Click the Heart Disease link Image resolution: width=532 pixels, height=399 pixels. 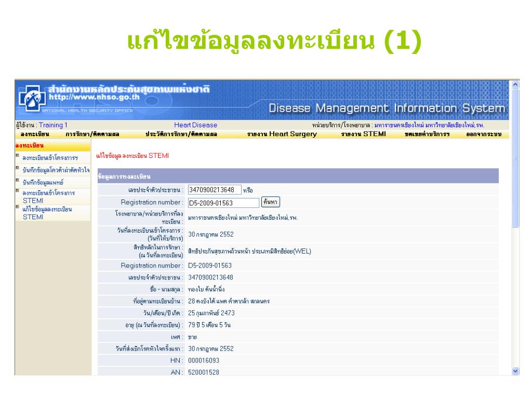pos(195,125)
